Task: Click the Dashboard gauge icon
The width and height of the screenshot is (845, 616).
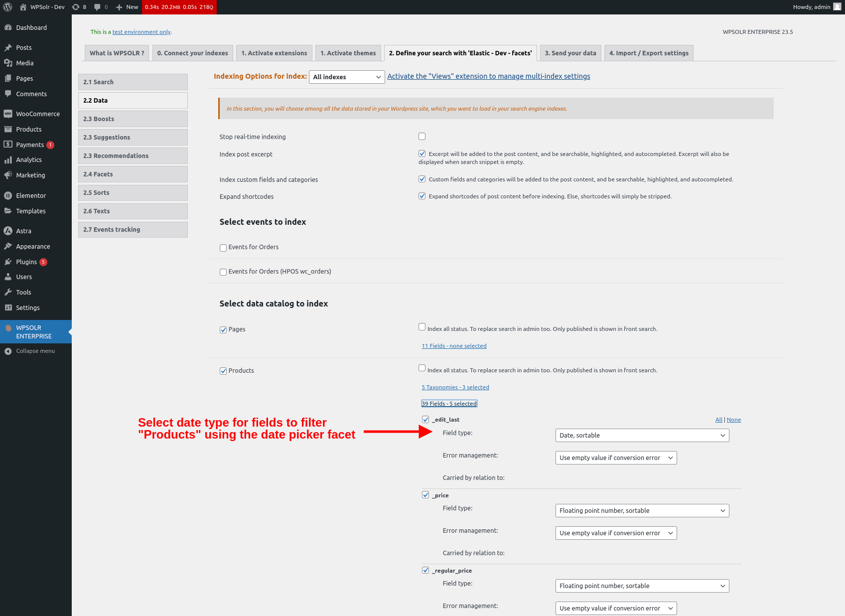Action: click(x=8, y=27)
